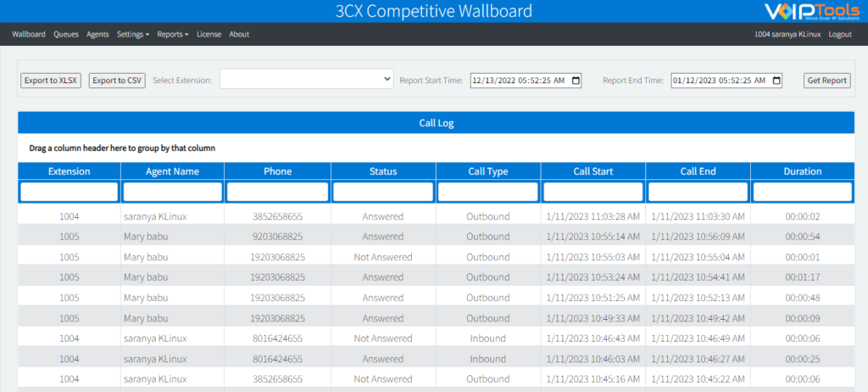Click the group-by column drop area text
Image resolution: width=868 pixels, height=392 pixels.
coord(122,148)
